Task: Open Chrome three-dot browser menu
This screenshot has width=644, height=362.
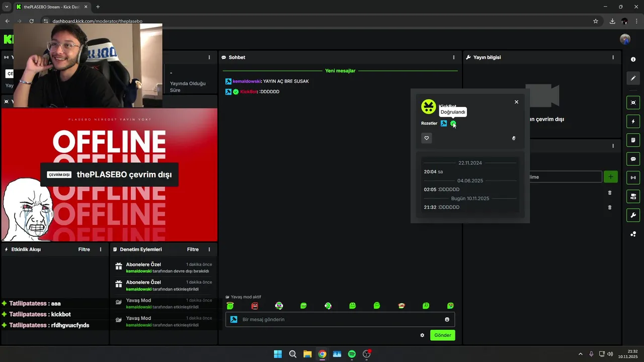Action: click(x=636, y=21)
